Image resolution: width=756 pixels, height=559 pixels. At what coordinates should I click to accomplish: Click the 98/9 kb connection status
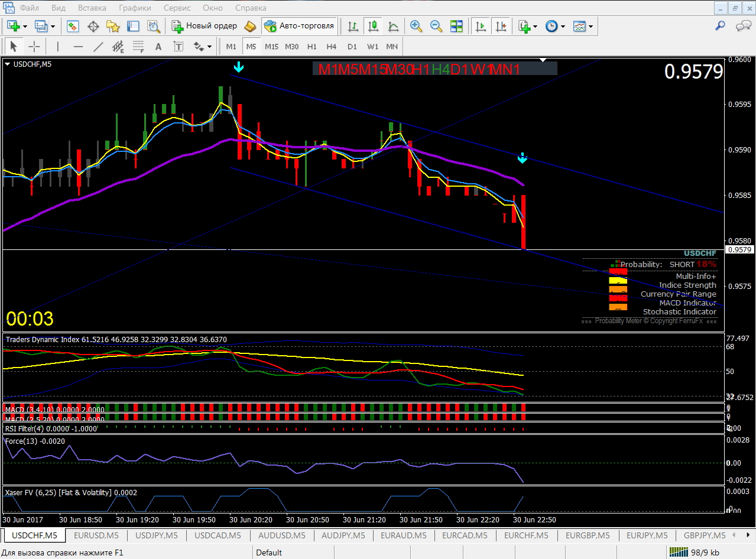(x=694, y=552)
